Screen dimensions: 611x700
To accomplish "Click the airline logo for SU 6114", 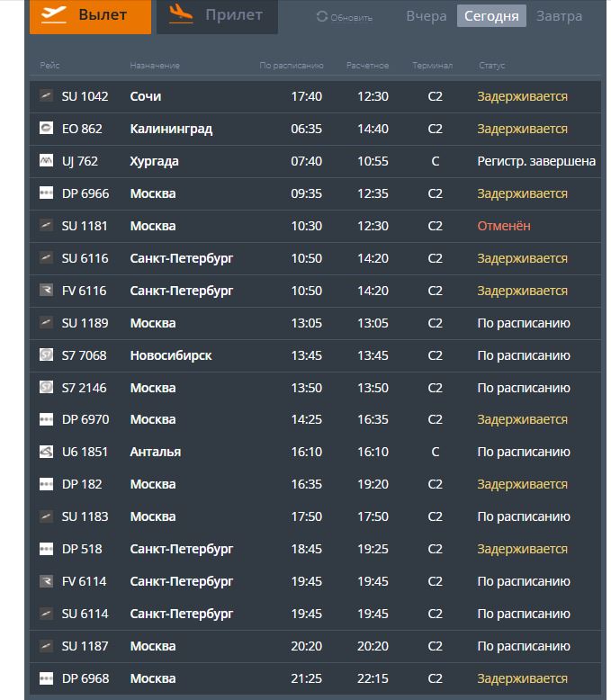I will 46,614.
